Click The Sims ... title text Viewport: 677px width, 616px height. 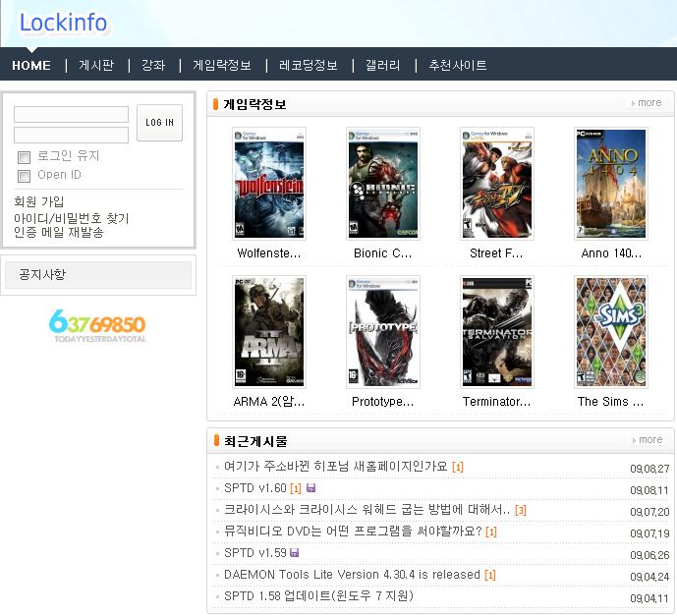click(x=611, y=402)
